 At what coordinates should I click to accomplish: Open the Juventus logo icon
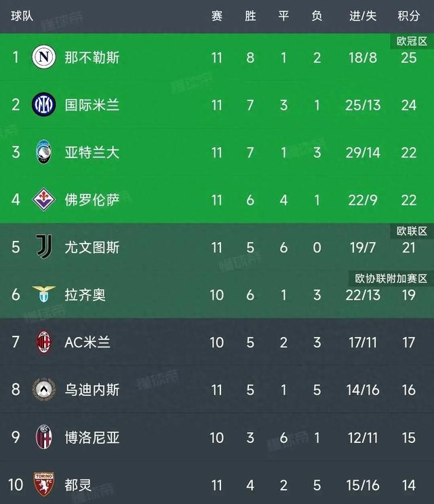pos(43,247)
